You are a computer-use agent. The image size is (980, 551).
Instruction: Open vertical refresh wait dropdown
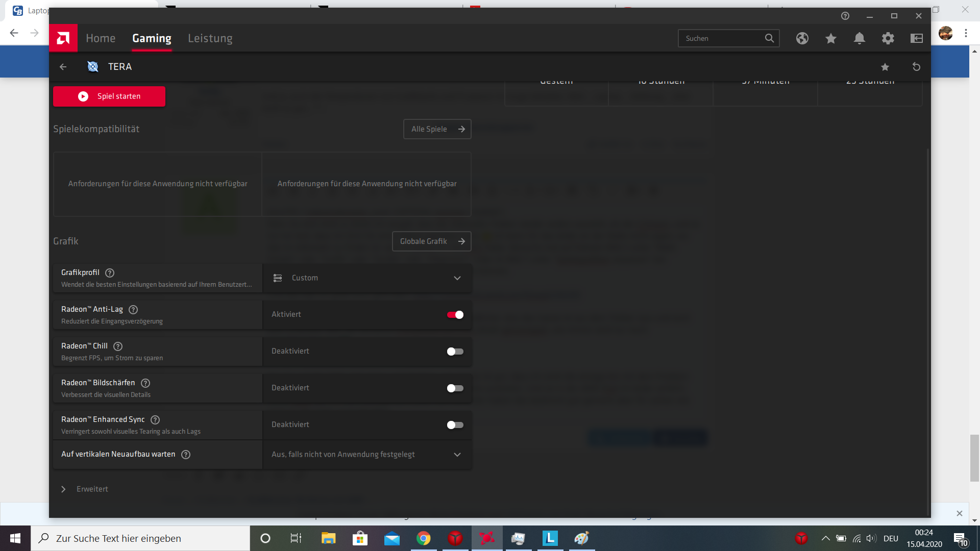pos(366,455)
